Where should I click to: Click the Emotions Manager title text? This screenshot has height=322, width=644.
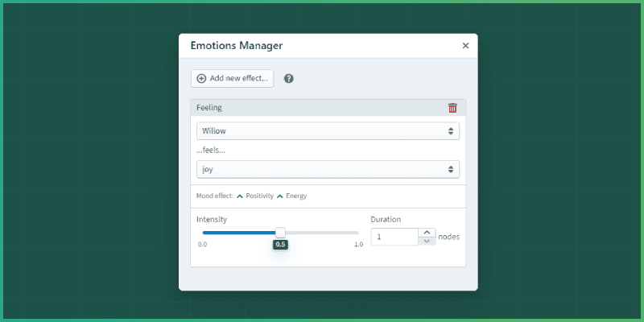point(236,46)
